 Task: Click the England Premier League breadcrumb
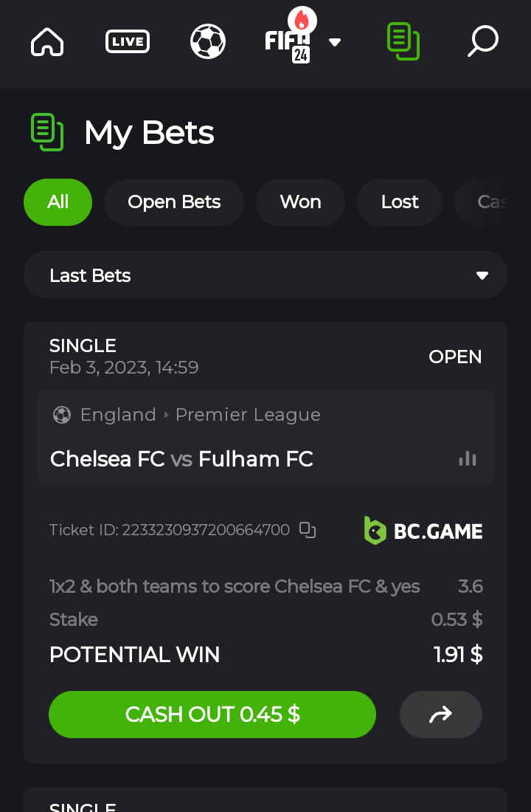199,415
